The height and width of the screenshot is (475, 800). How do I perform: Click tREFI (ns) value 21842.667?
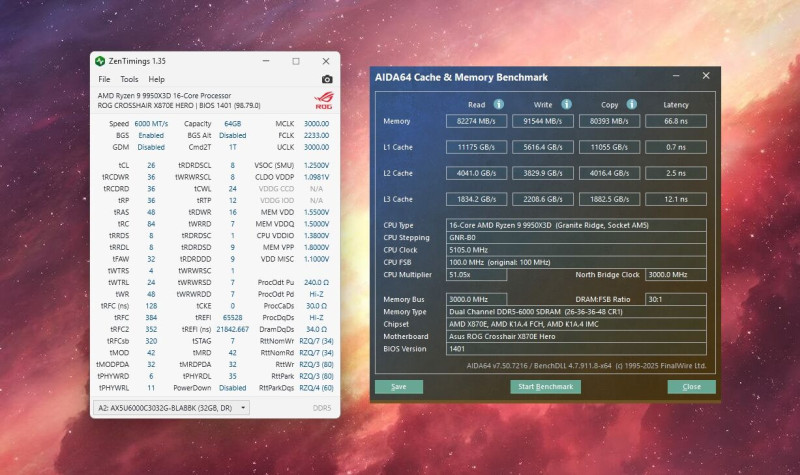point(233,329)
